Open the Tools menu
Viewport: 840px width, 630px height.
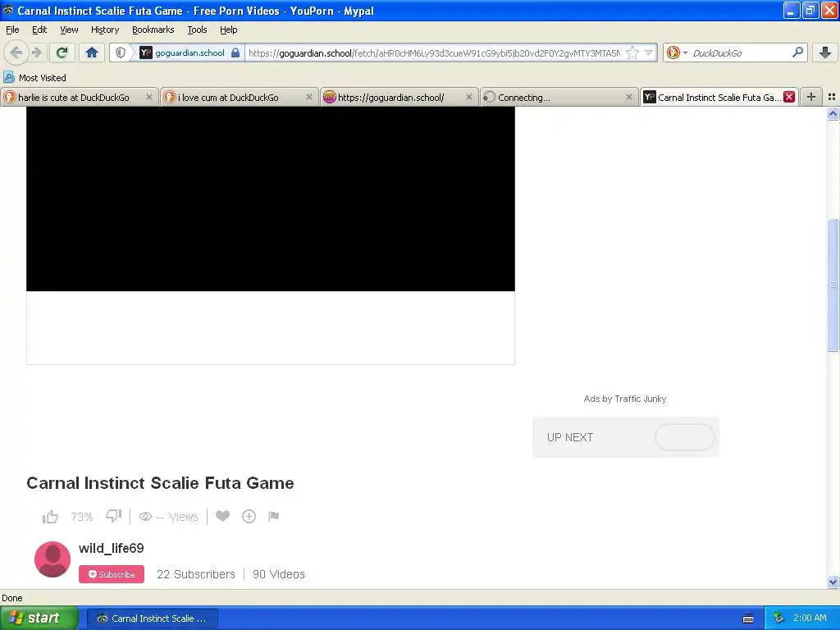tap(197, 30)
